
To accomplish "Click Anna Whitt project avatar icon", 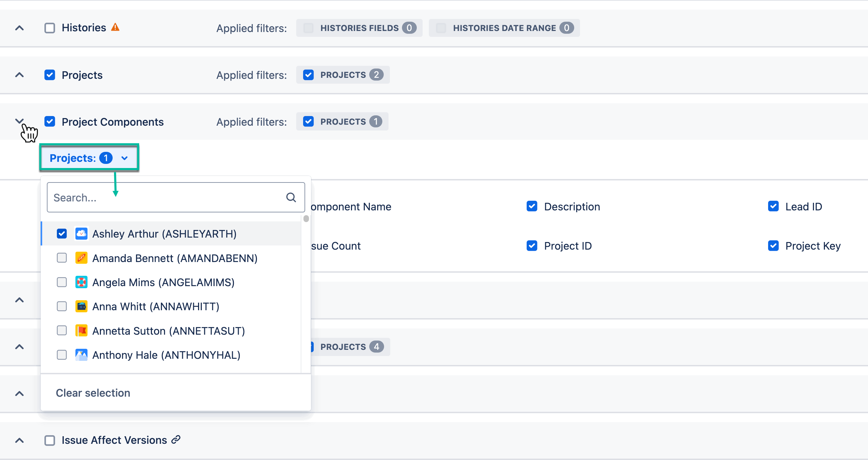I will (81, 306).
